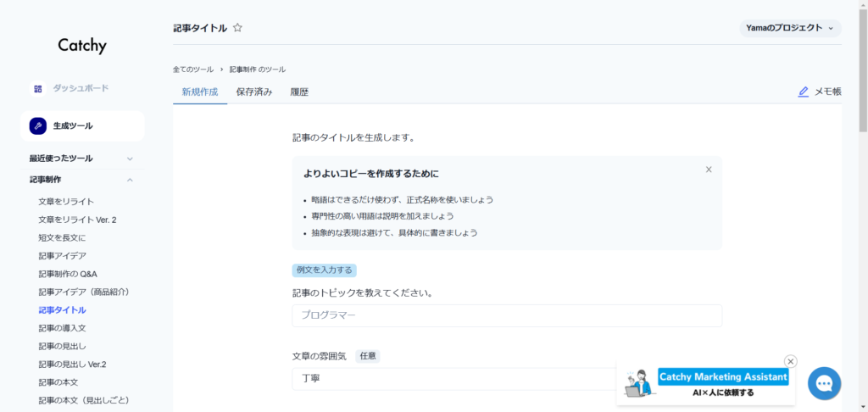Open the Yamaのプロジェクト dropdown
The height and width of the screenshot is (412, 868).
(x=789, y=28)
